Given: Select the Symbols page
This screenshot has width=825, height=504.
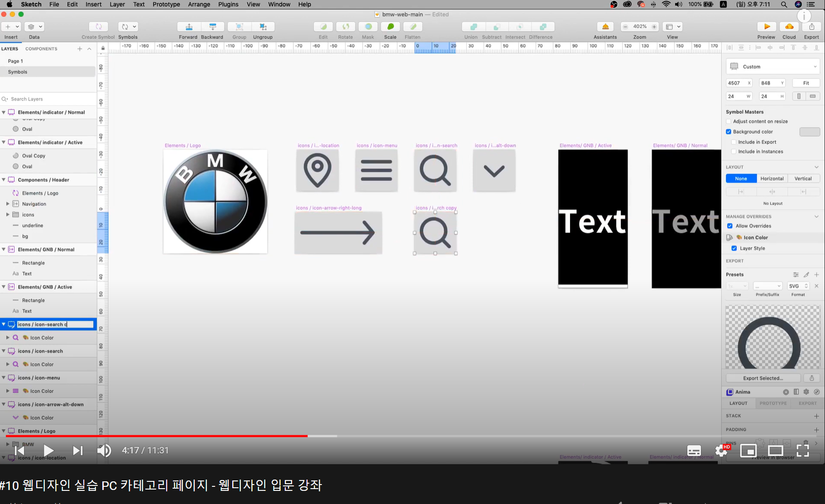Looking at the screenshot, I should (x=48, y=72).
